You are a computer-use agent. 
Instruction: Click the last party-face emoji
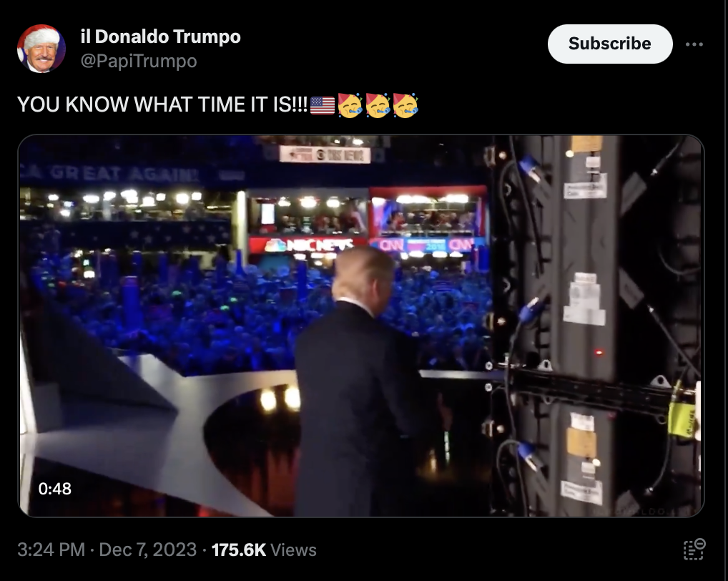point(405,105)
